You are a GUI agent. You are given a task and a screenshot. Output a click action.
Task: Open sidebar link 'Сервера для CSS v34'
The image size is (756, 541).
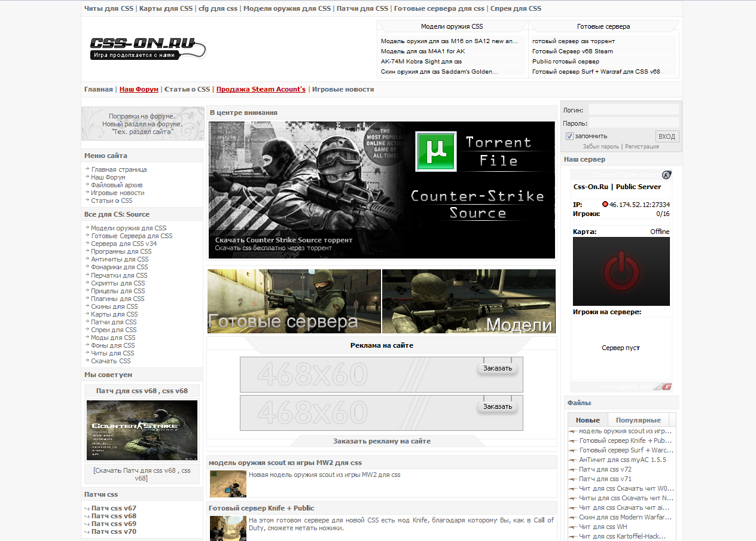pos(124,244)
